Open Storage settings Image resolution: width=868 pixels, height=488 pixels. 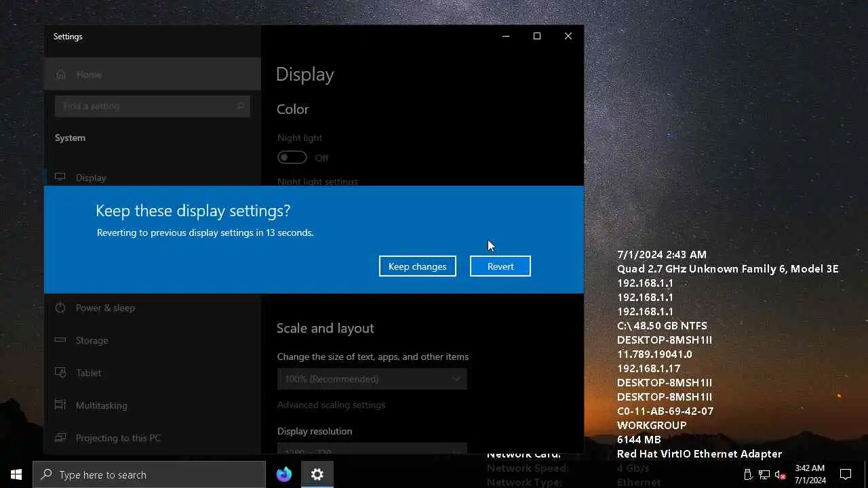coord(153,340)
